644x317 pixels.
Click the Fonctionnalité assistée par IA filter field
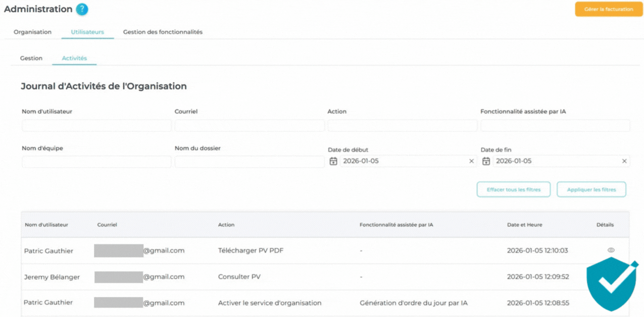click(x=555, y=125)
